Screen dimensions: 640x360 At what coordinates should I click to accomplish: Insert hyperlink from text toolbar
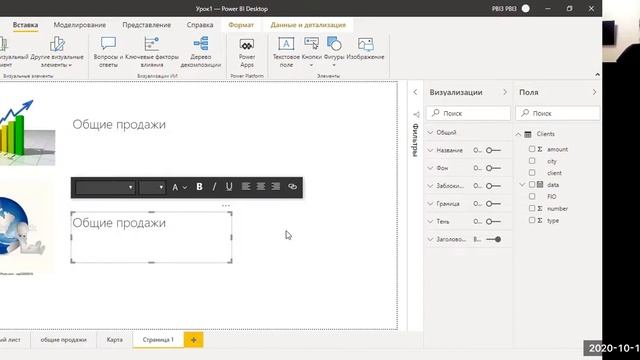tap(292, 187)
